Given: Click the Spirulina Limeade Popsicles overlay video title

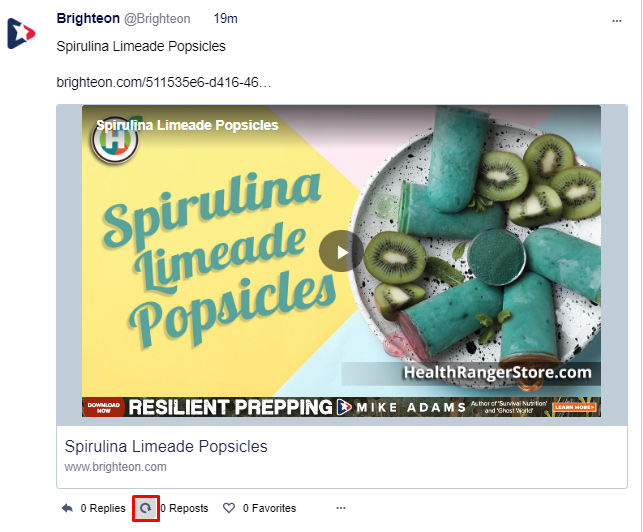Looking at the screenshot, I should 187,125.
